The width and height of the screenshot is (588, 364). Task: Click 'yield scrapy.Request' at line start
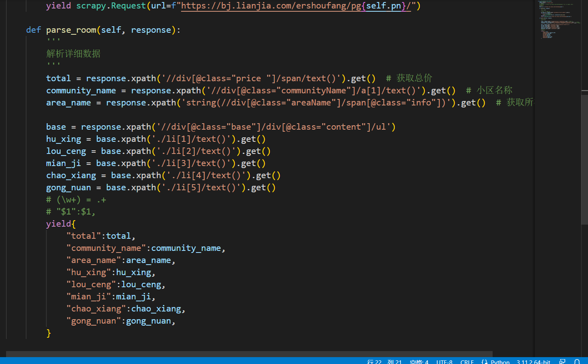click(96, 6)
